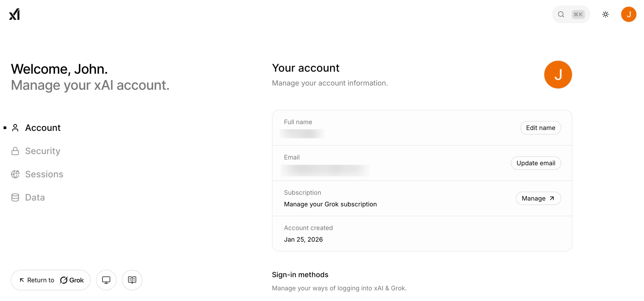Click the person icon beside Account

pos(15,128)
